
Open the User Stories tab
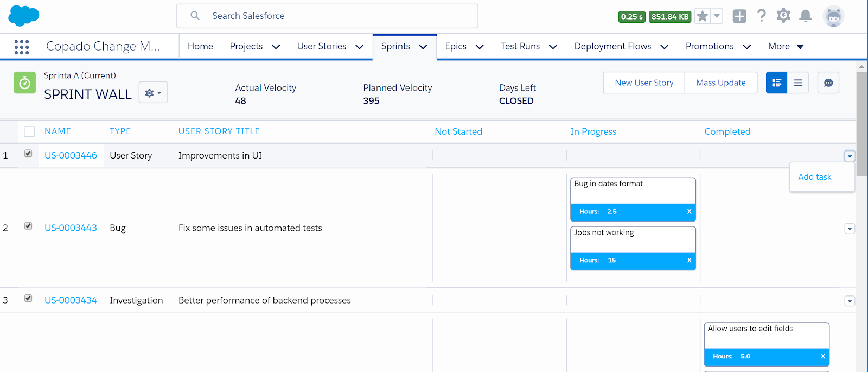322,46
